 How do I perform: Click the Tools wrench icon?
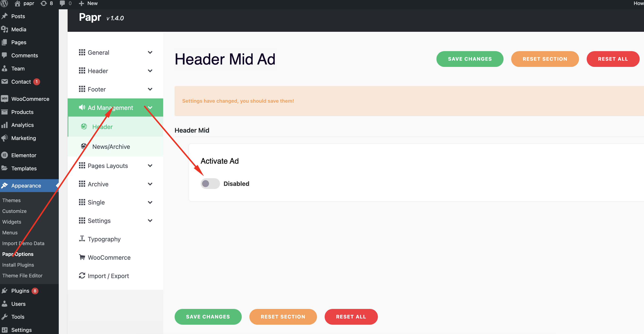(5, 317)
